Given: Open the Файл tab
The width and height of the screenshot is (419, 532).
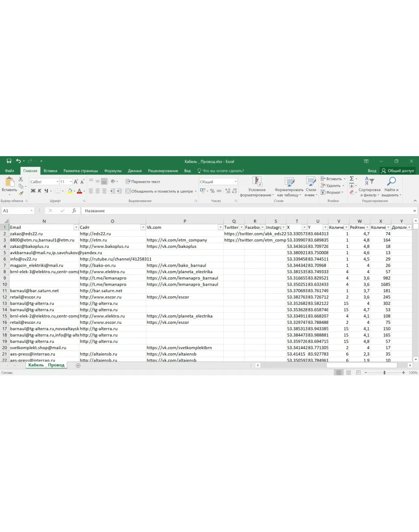Looking at the screenshot, I should (x=10, y=171).
